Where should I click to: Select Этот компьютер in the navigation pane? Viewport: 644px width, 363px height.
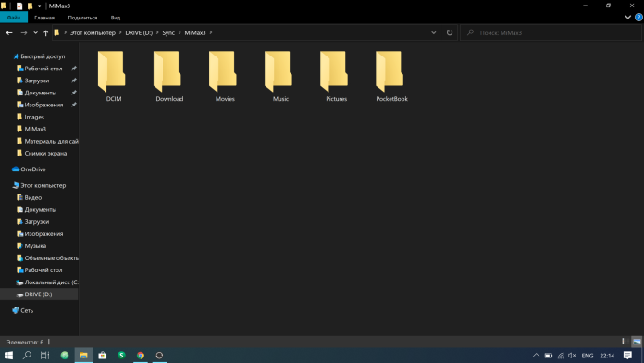(43, 185)
